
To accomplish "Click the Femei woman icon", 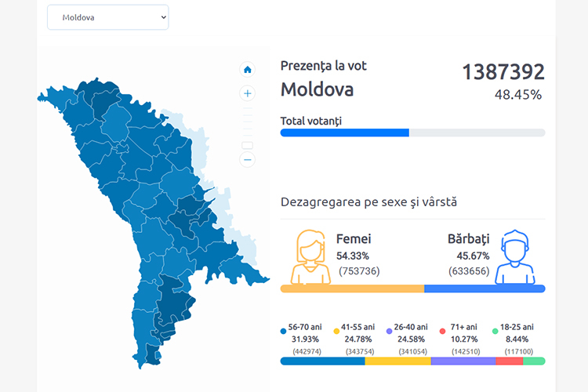I will (x=310, y=257).
